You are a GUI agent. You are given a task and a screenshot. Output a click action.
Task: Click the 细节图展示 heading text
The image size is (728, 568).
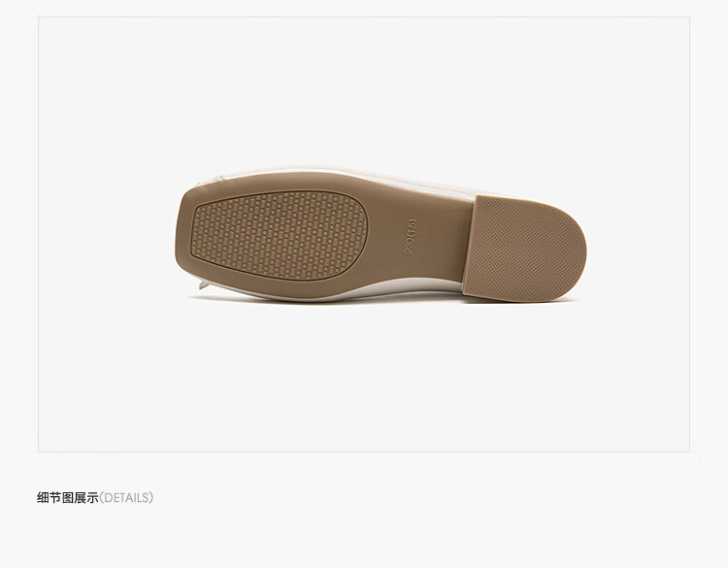[68, 498]
